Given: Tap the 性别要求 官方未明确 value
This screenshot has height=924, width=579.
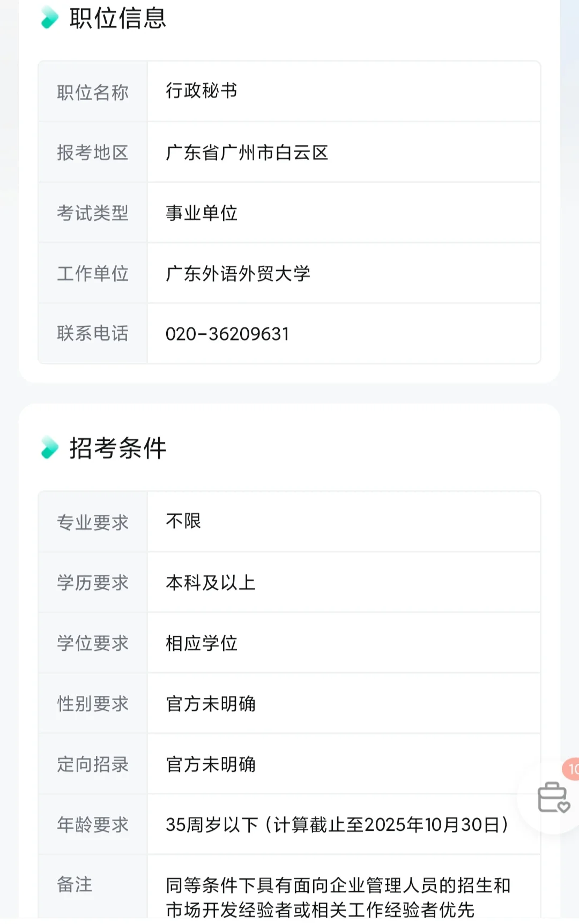Looking at the screenshot, I should point(211,703).
